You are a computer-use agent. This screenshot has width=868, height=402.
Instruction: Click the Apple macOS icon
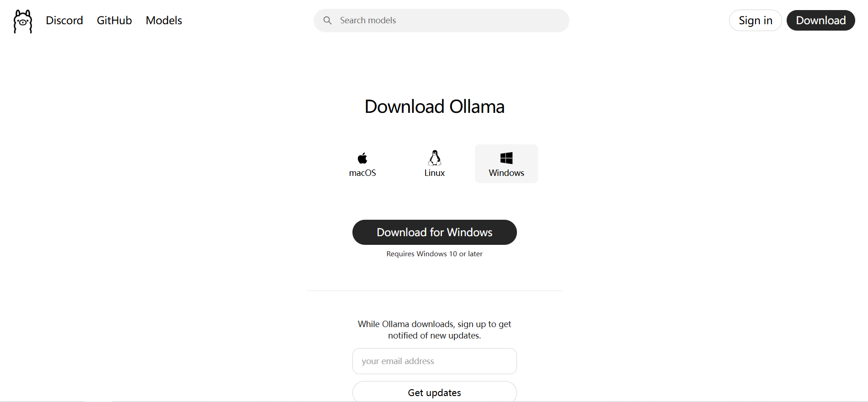click(x=362, y=158)
